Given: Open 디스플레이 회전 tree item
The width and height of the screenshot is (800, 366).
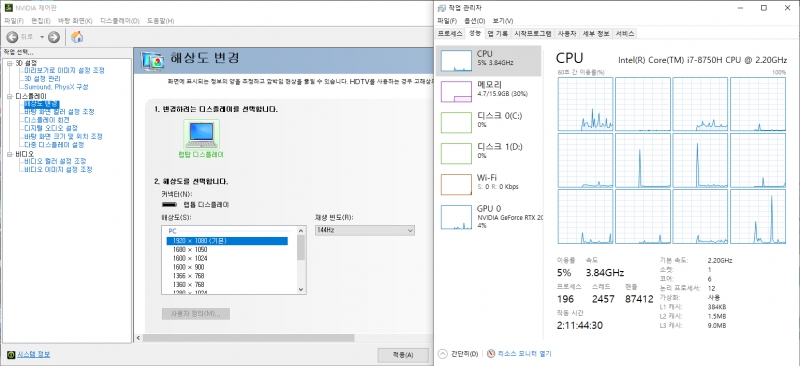Looking at the screenshot, I should (46, 120).
